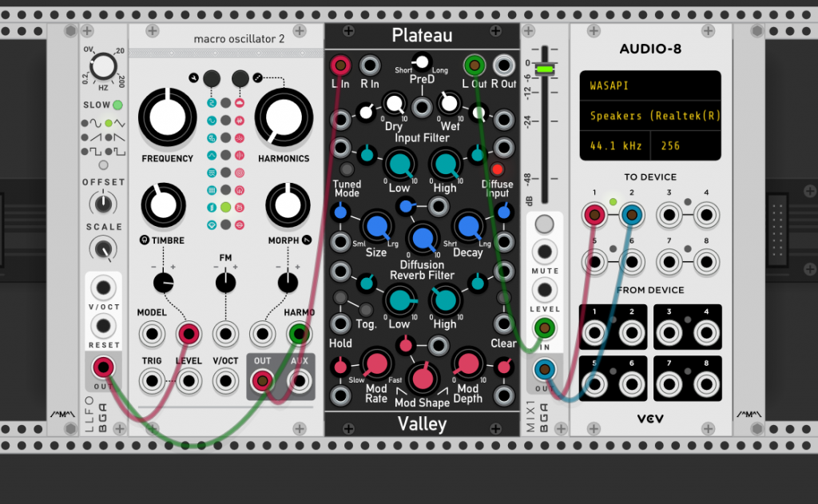Open the Speakers (Realtek) device menu
Viewport: 818px width, 504px height.
(650, 116)
